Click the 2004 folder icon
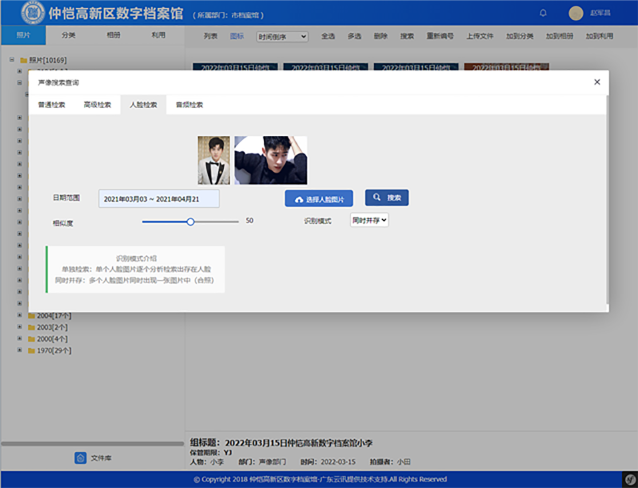The height and width of the screenshot is (488, 638). 30,315
